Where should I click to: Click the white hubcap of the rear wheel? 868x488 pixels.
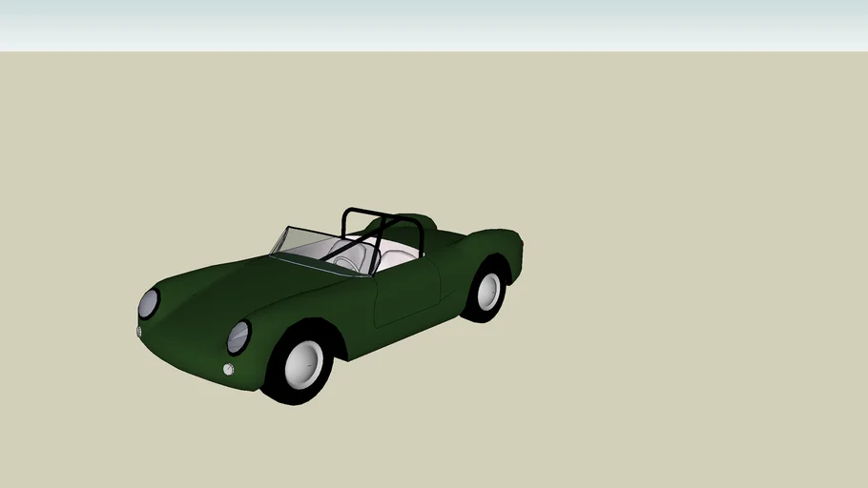[488, 290]
